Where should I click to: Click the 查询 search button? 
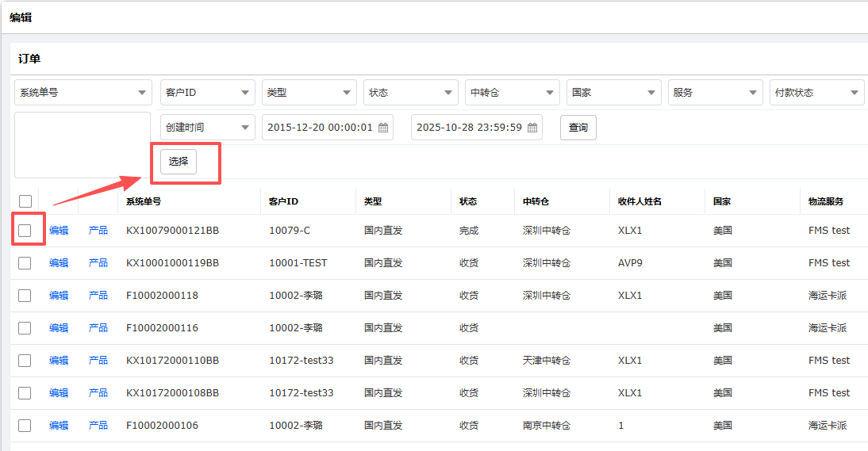click(x=578, y=128)
